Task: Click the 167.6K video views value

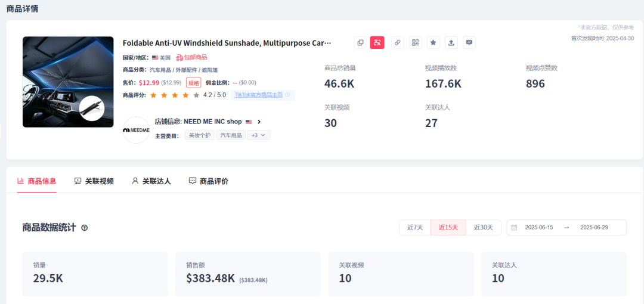Action: (443, 84)
